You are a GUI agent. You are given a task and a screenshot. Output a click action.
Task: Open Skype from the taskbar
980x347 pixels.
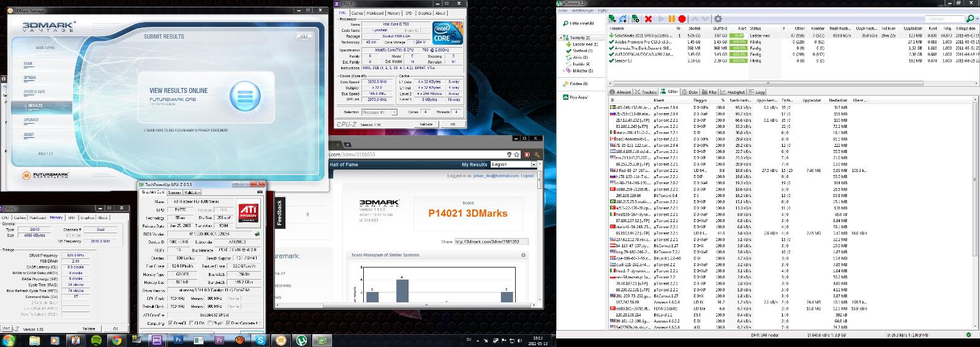coord(260,340)
